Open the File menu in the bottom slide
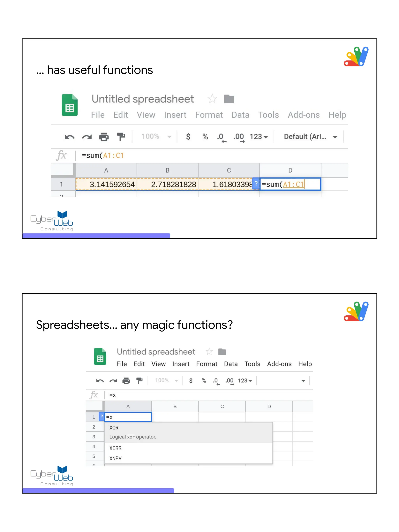This screenshot has width=399, height=532. click(121, 364)
